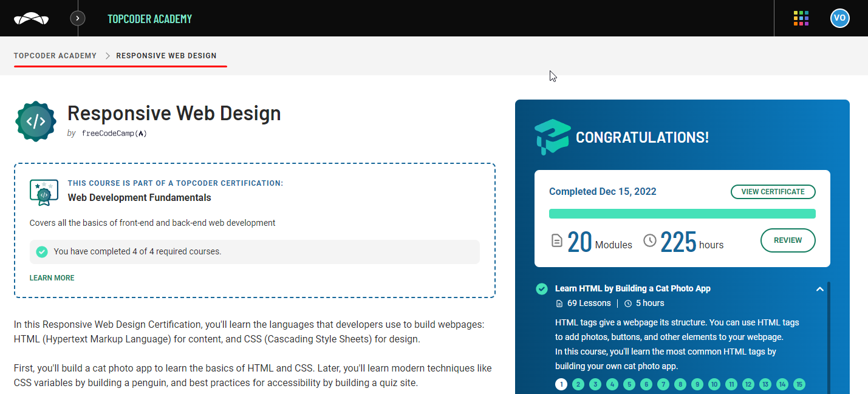Expand the side navigation arrow beside the logo
Screen dimensions: 868x394
78,18
